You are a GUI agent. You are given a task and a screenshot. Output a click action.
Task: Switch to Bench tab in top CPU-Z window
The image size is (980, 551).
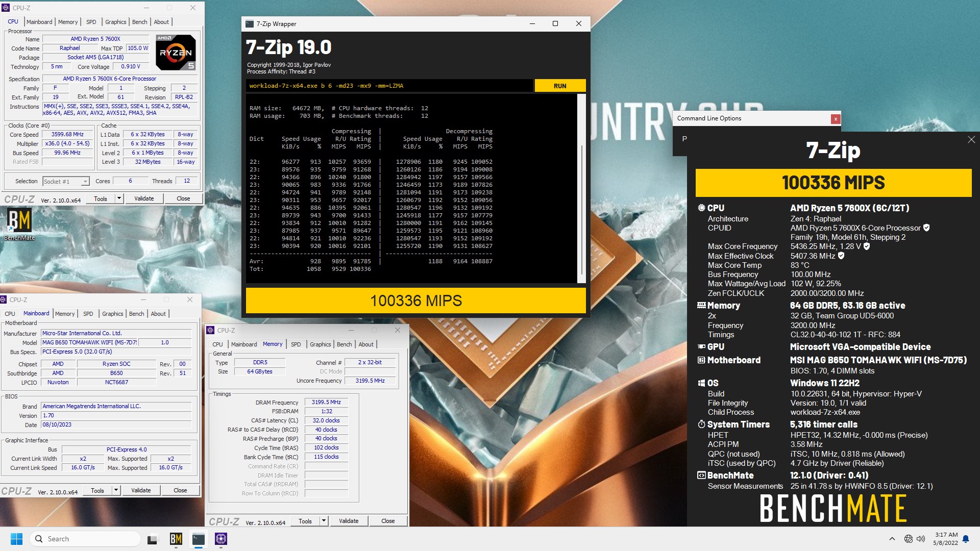point(139,22)
